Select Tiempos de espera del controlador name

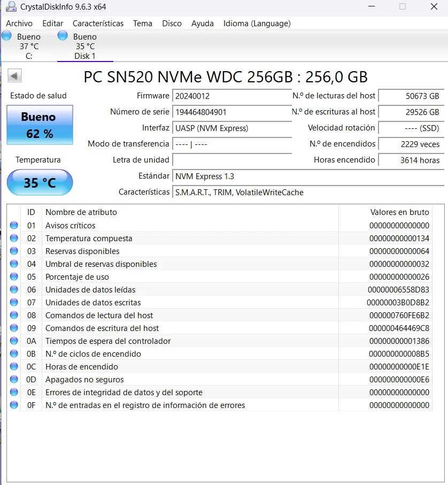(108, 341)
